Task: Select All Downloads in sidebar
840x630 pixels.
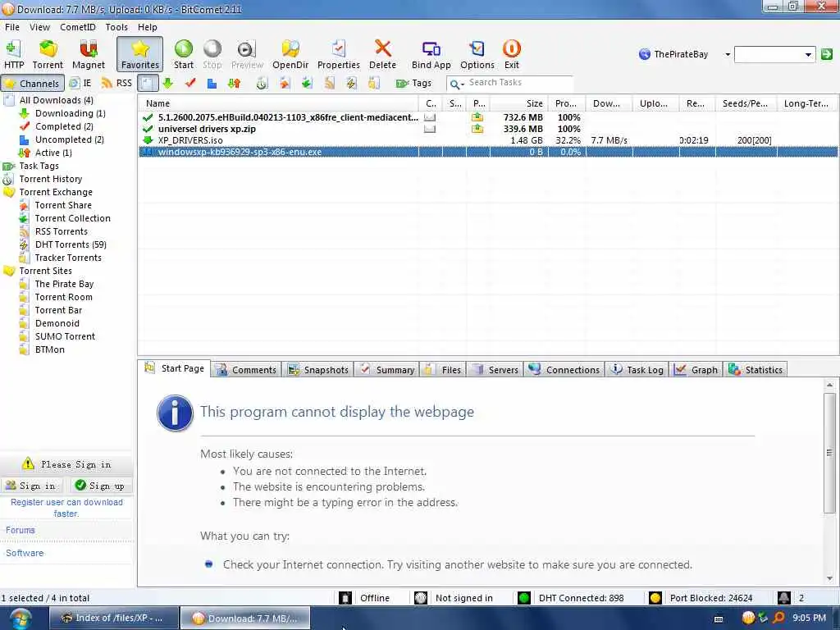Action: (57, 100)
